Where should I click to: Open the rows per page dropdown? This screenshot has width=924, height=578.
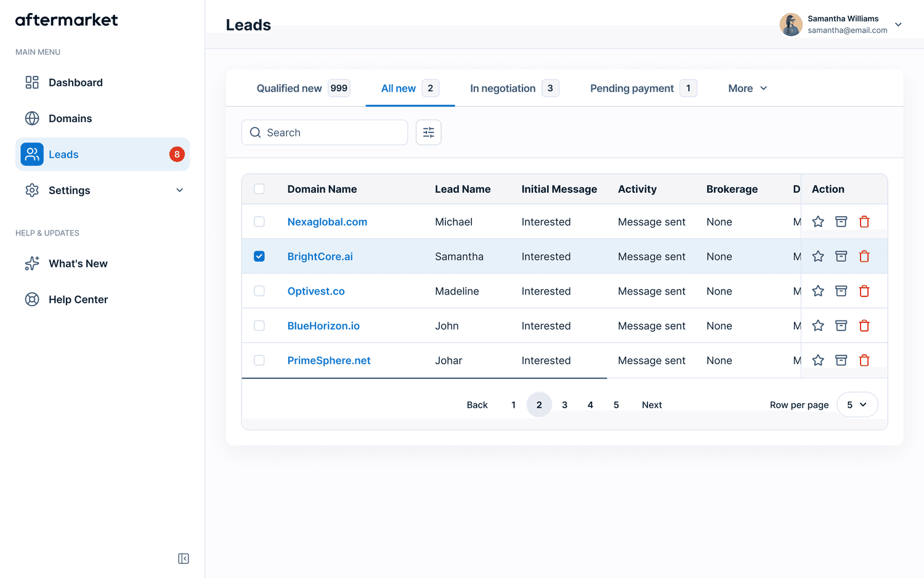[857, 405]
